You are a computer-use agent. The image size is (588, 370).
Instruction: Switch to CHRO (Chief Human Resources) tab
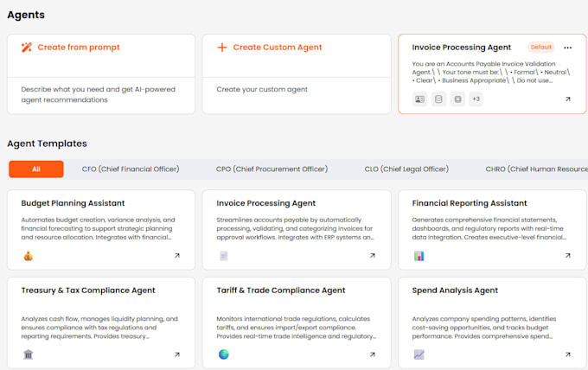pos(537,169)
